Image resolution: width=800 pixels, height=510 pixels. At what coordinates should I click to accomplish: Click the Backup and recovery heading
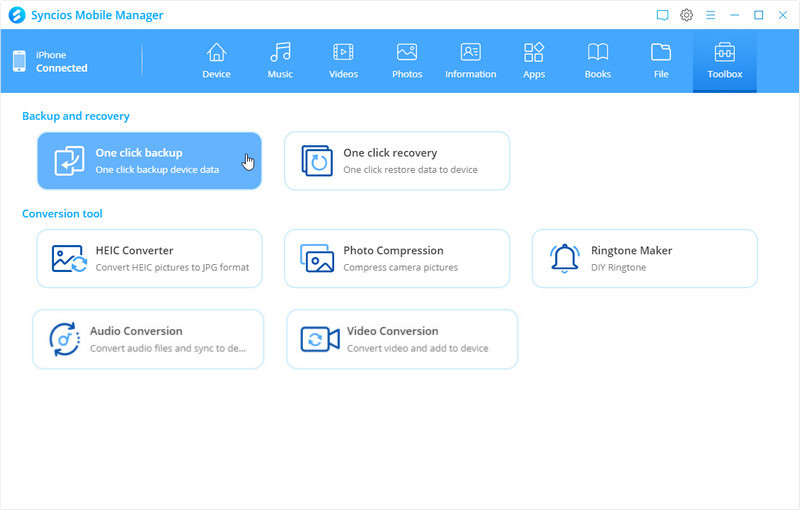click(76, 116)
